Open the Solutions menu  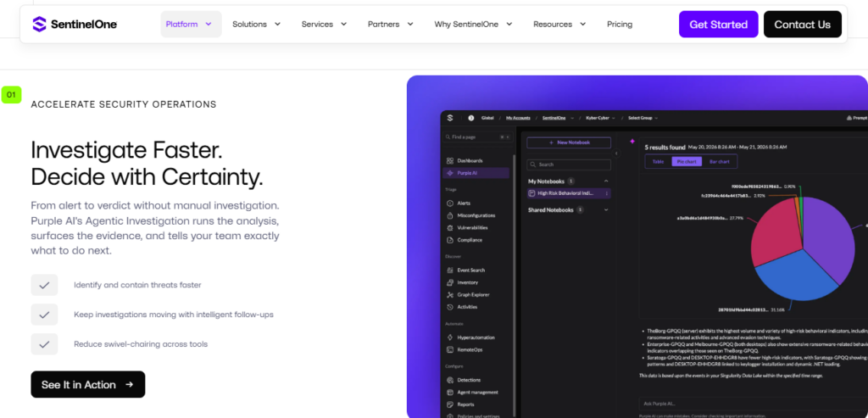coord(256,25)
